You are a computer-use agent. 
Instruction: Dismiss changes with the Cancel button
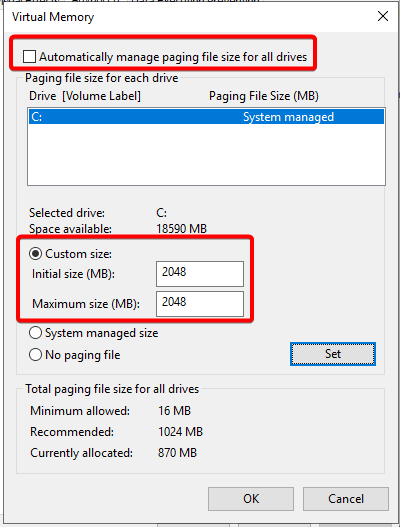(346, 499)
